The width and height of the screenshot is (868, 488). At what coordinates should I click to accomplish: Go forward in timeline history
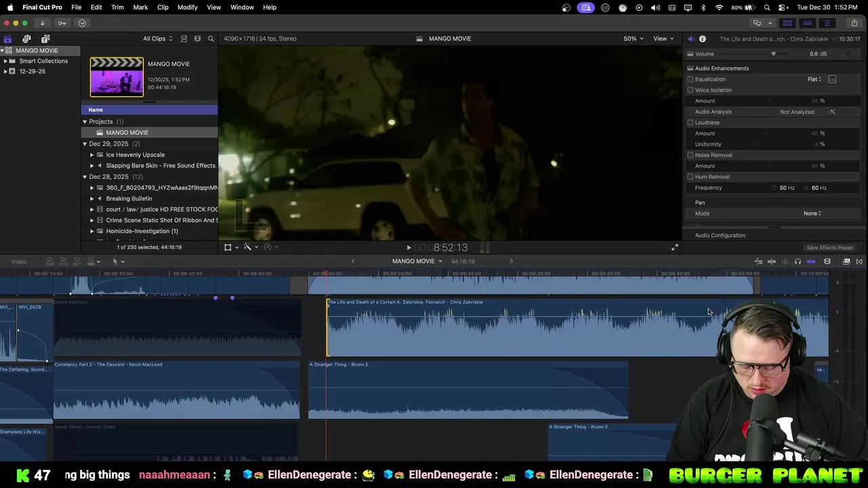[x=511, y=261]
